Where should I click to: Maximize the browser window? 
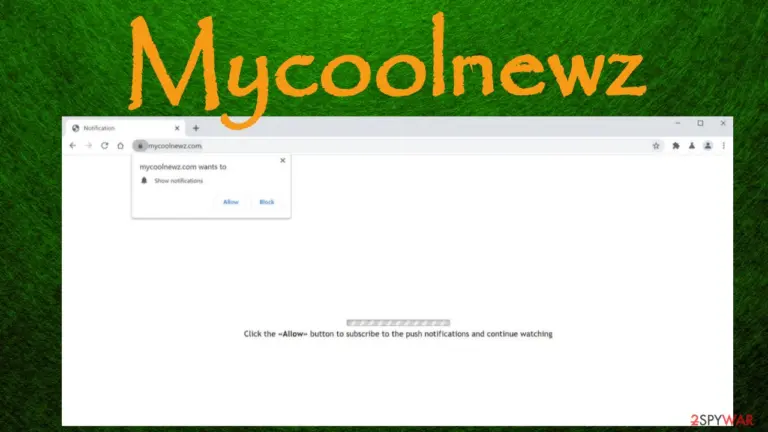[x=700, y=123]
